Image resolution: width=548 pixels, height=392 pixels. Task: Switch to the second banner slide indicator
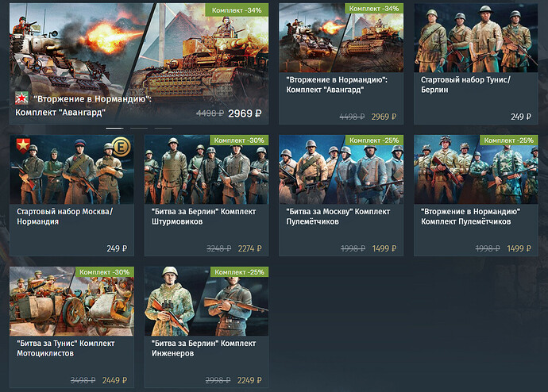click(139, 129)
